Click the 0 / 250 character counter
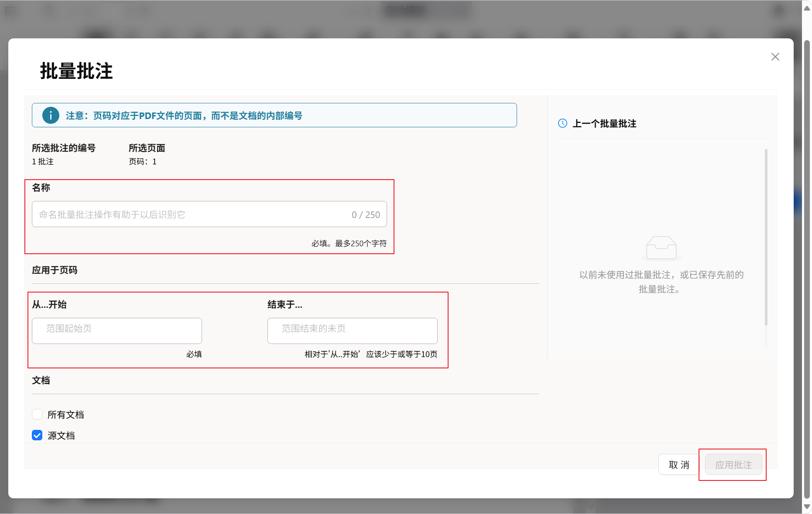The image size is (812, 514). (x=366, y=214)
